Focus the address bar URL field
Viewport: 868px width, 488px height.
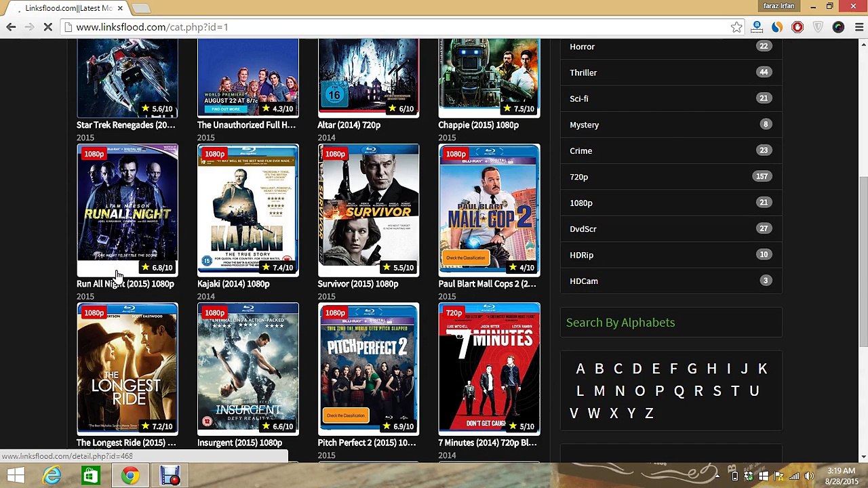pyautogui.click(x=400, y=27)
